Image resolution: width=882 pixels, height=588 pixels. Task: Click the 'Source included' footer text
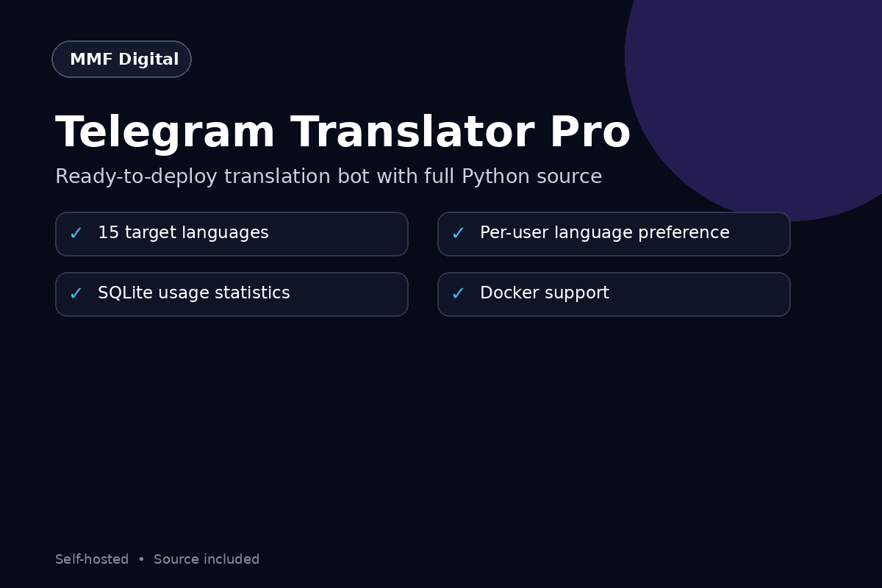(207, 559)
